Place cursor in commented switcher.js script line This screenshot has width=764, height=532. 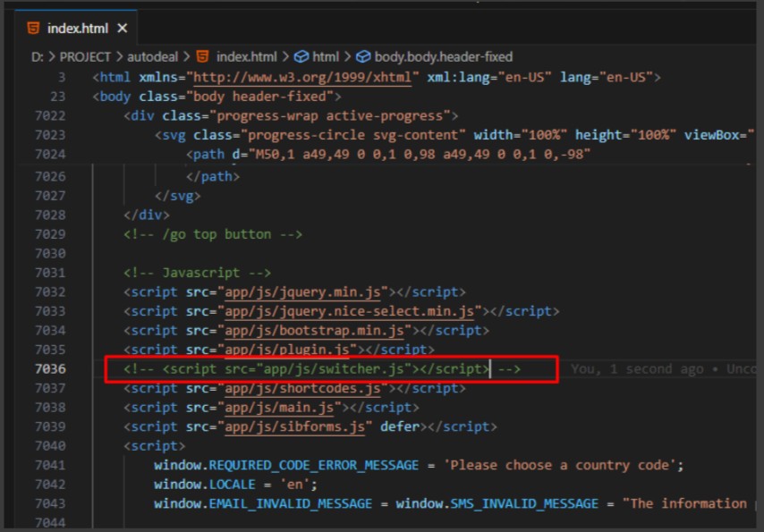coord(321,369)
